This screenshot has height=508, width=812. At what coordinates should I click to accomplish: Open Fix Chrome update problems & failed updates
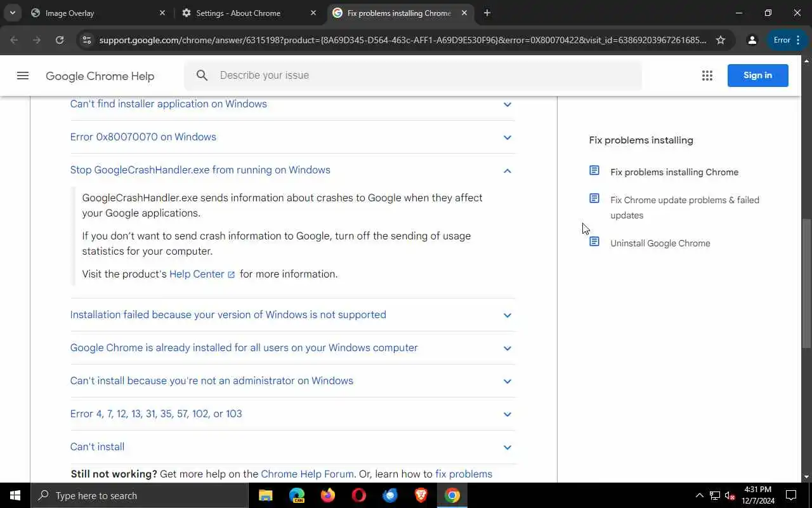click(x=685, y=208)
